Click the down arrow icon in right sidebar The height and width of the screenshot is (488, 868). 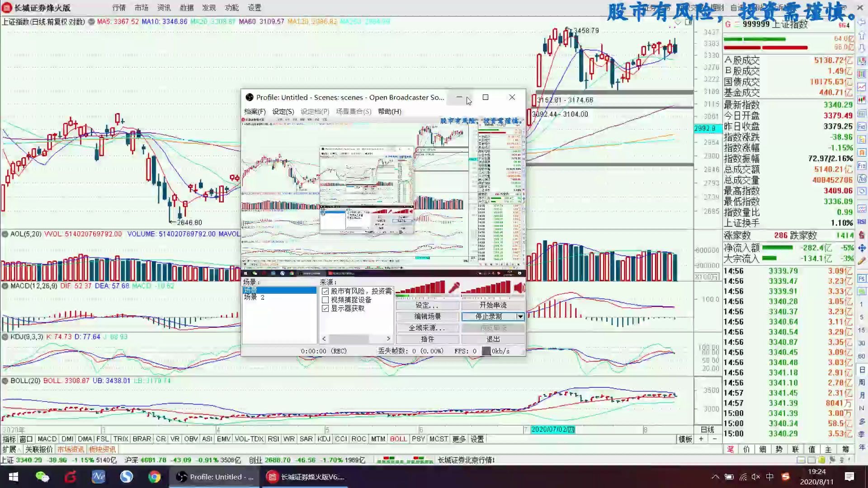[862, 47]
